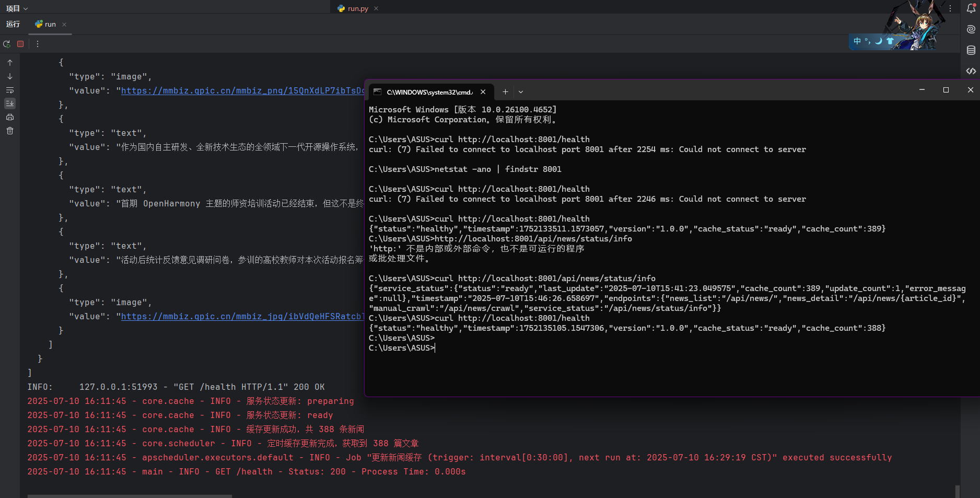
Task: Close the run tab in Run panel
Action: click(64, 25)
